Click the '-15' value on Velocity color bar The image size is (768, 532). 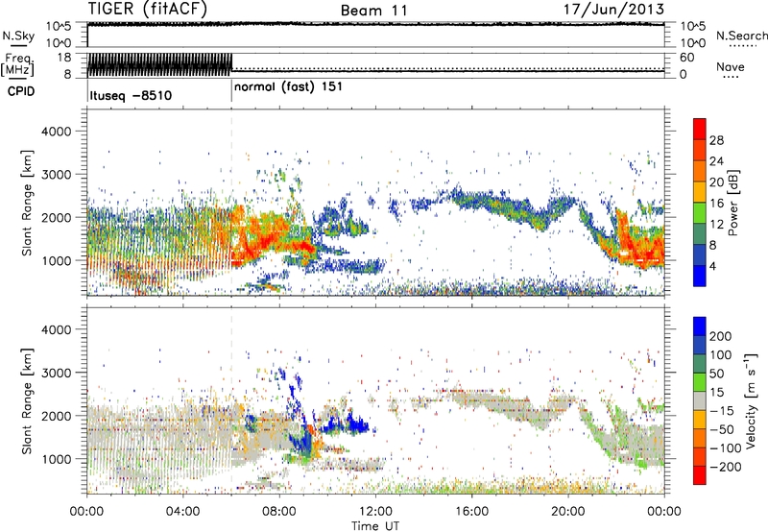[722, 411]
